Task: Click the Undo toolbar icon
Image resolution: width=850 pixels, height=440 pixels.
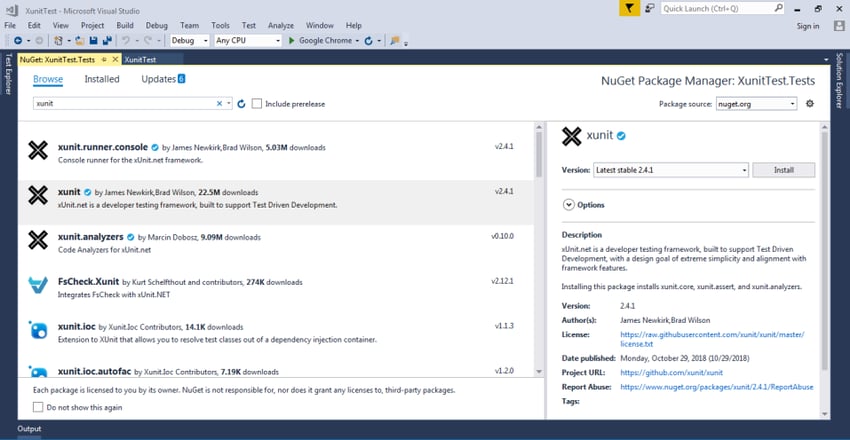Action: (x=126, y=41)
